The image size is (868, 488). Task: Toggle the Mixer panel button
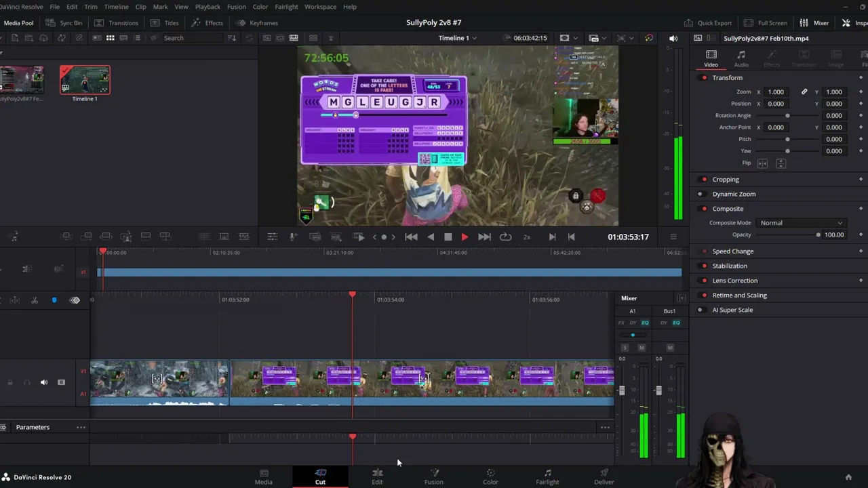(814, 23)
